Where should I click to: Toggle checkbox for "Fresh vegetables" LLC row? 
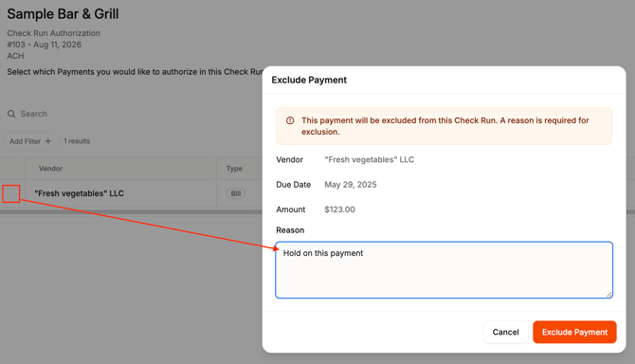[11, 193]
